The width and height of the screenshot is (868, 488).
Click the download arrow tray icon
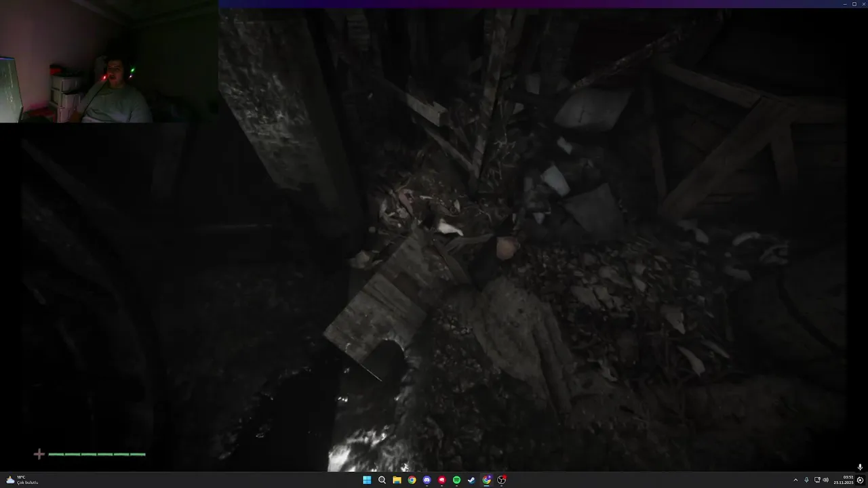(x=806, y=480)
